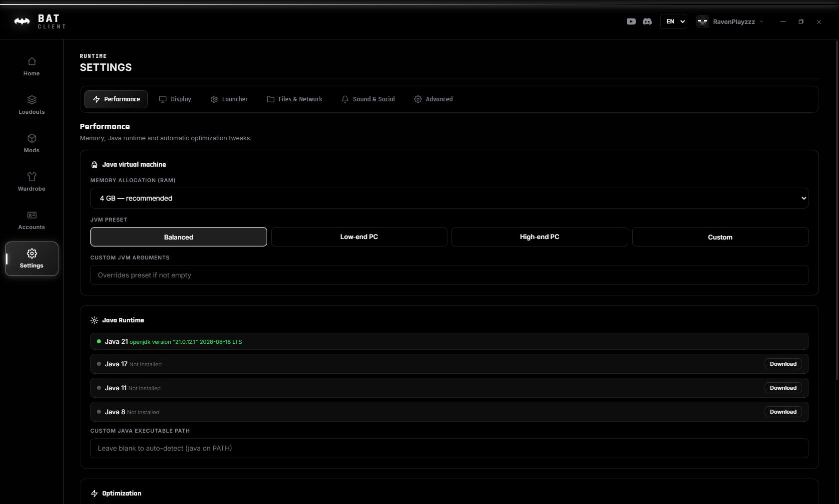The image size is (839, 504).
Task: Click the custom Java executable path field
Action: 449,448
